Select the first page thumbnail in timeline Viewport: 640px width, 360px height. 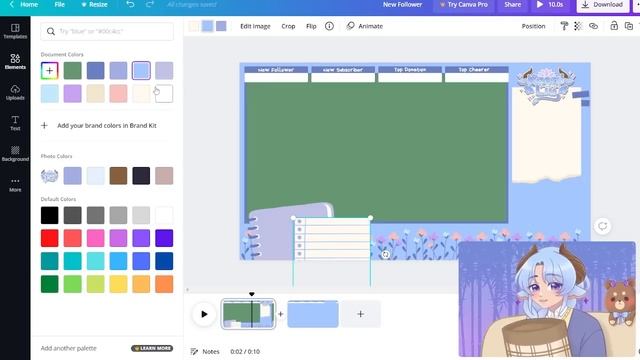coord(248,314)
